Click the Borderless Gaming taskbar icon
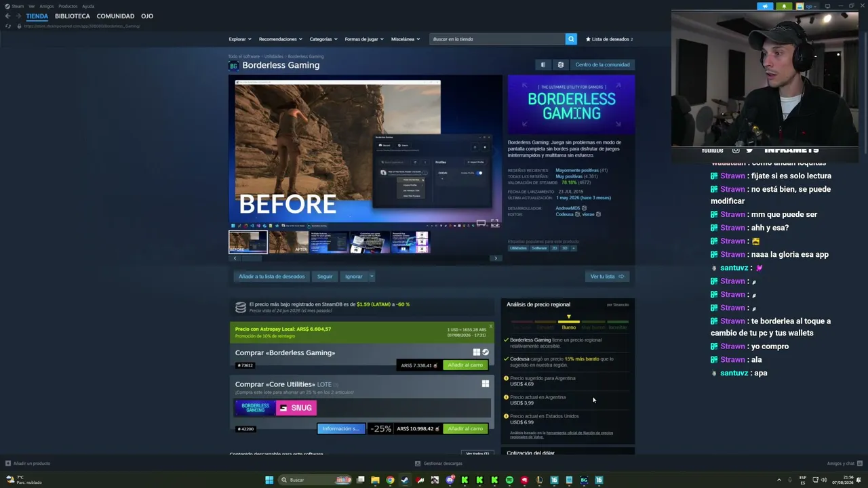 584,480
